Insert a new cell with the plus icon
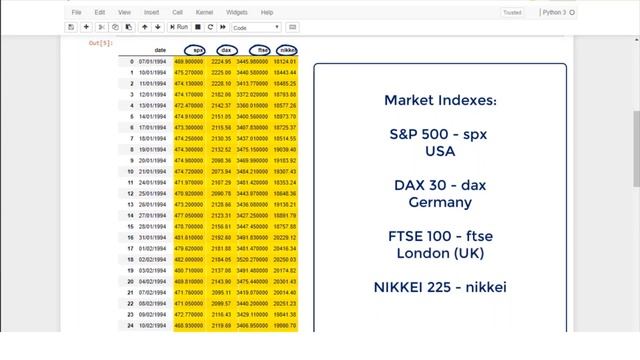The height and width of the screenshot is (360, 640). click(x=86, y=27)
